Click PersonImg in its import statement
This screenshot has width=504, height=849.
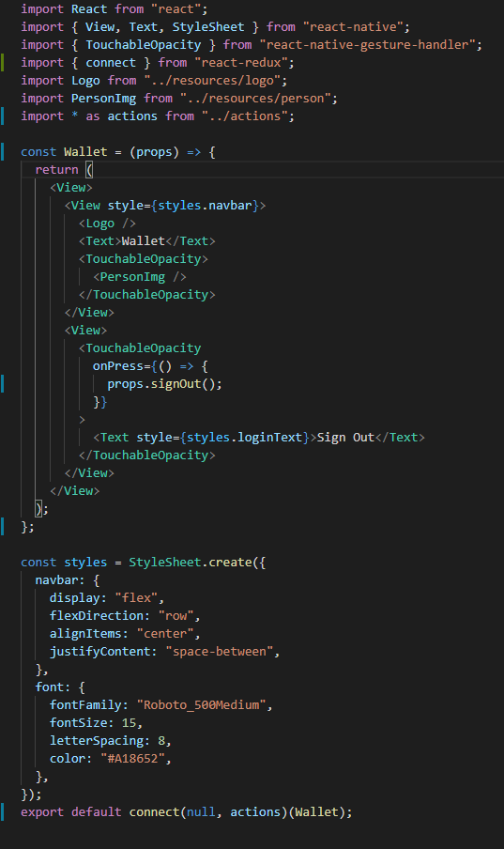tap(103, 99)
